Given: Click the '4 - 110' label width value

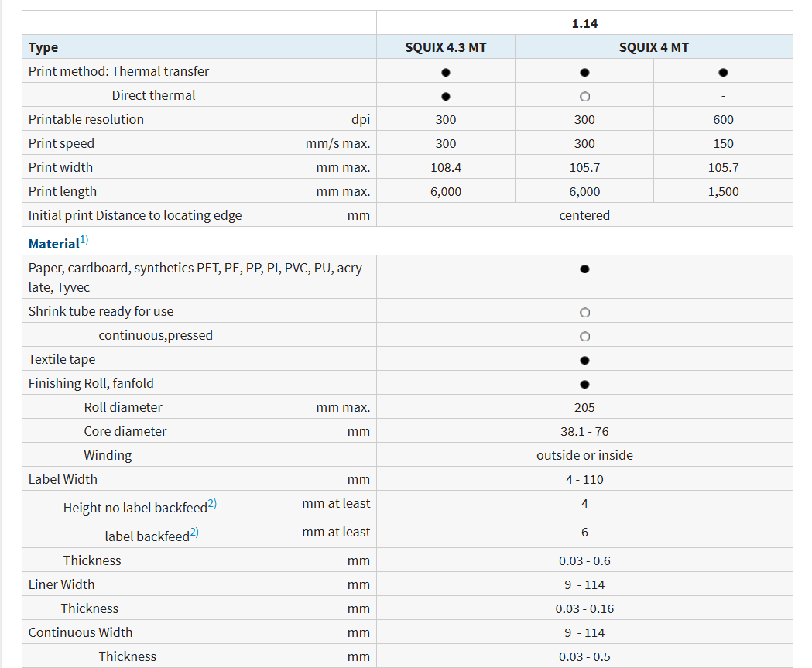Looking at the screenshot, I should pyautogui.click(x=584, y=479).
